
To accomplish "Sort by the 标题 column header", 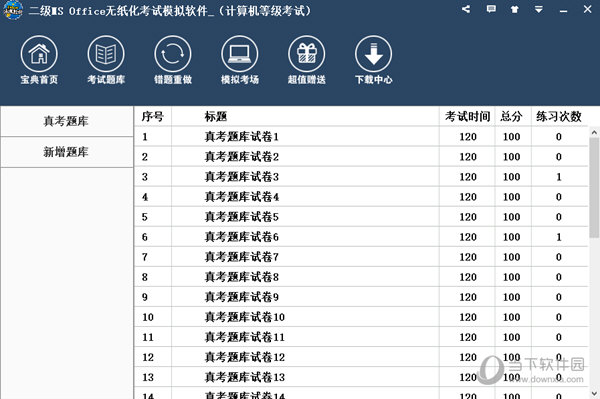I will tap(305, 116).
